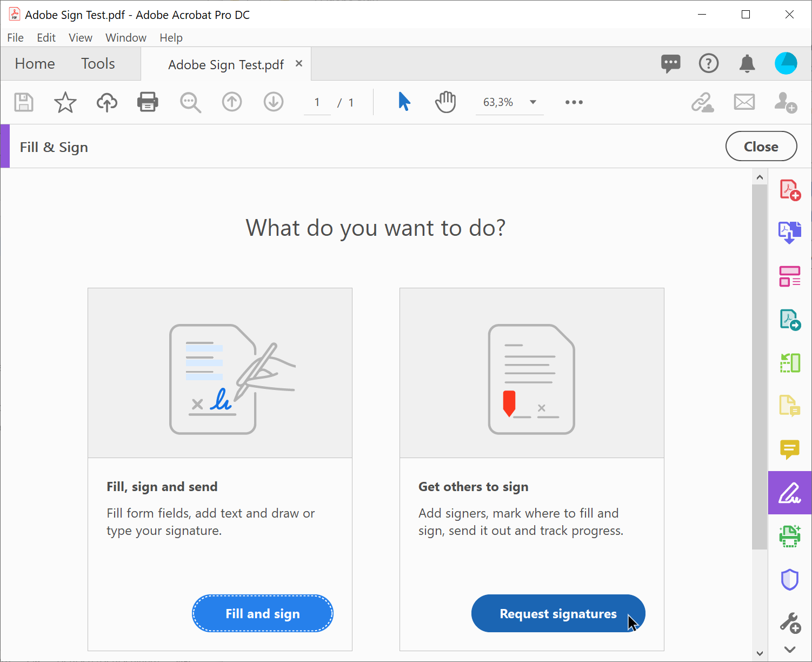Open Create PDF tool in sidebar

[790, 190]
